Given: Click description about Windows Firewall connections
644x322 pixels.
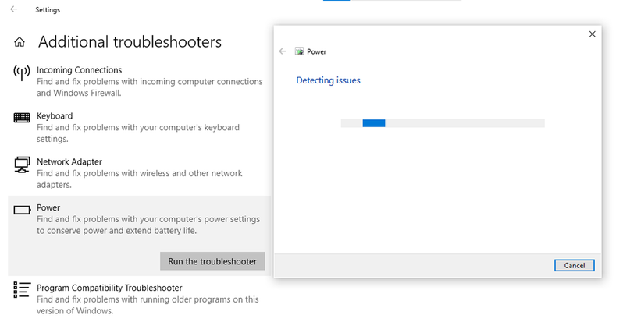Looking at the screenshot, I should pos(150,87).
